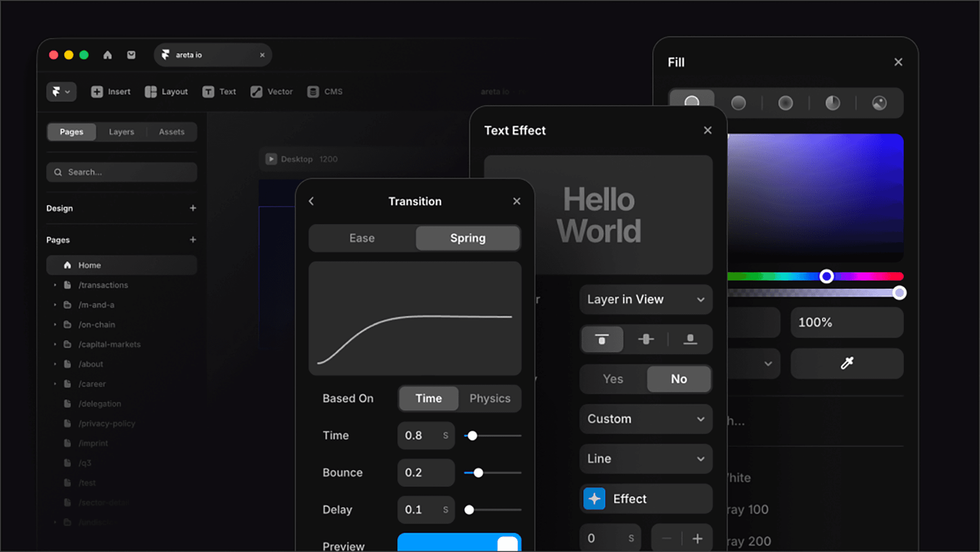Switch to the Assets tab
The image size is (980, 552).
click(171, 131)
